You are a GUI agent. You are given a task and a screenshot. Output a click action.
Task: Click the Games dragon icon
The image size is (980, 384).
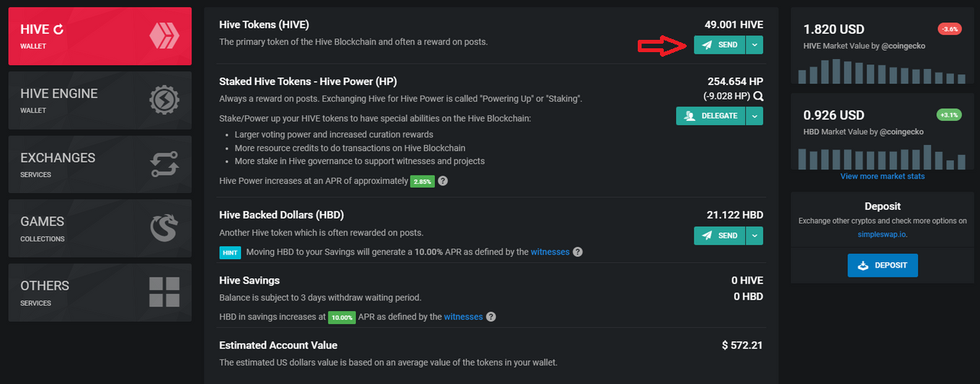(x=164, y=228)
